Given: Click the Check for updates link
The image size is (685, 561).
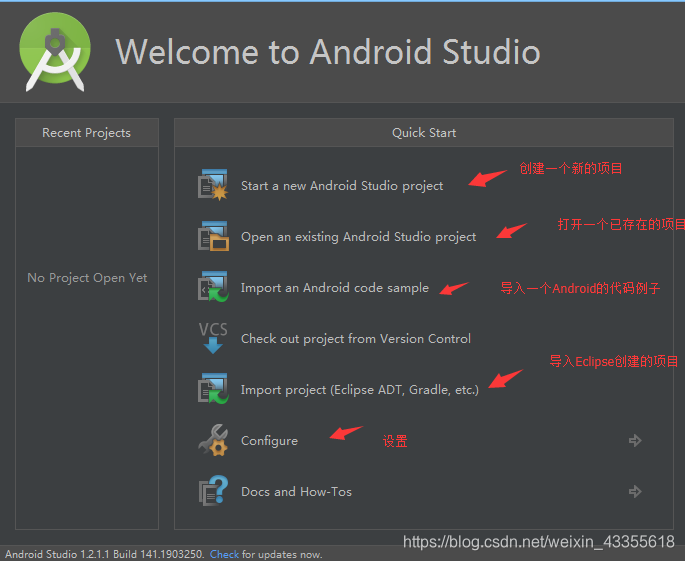Looking at the screenshot, I should coord(224,554).
